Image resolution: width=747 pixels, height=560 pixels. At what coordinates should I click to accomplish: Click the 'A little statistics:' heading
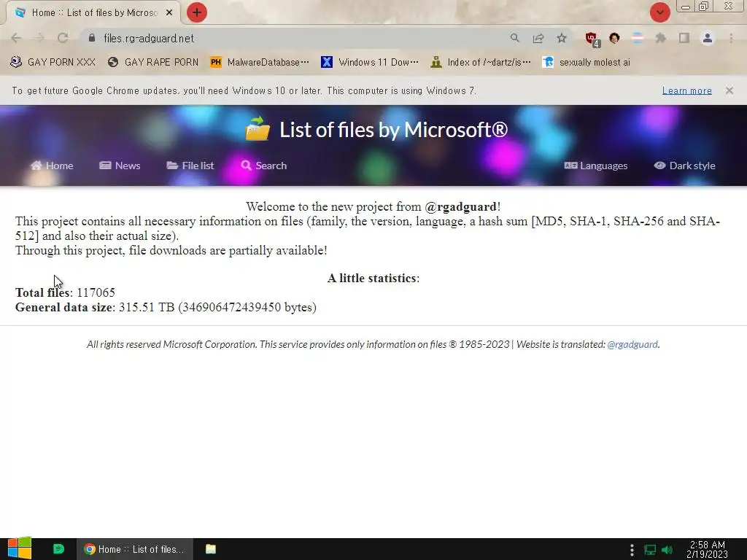[373, 278]
